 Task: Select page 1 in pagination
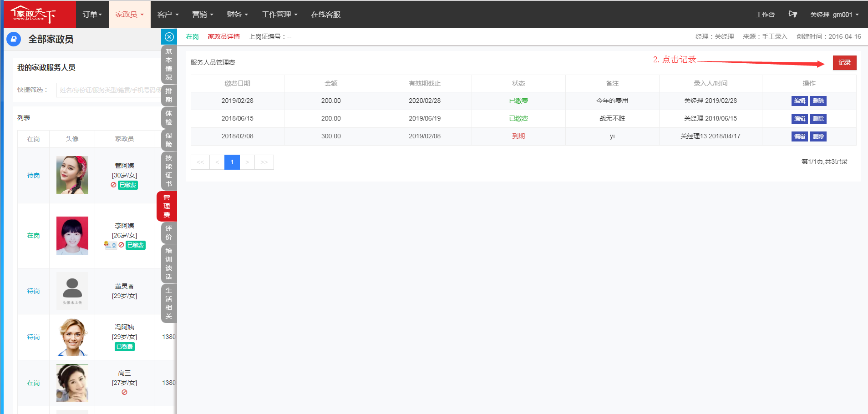click(232, 162)
